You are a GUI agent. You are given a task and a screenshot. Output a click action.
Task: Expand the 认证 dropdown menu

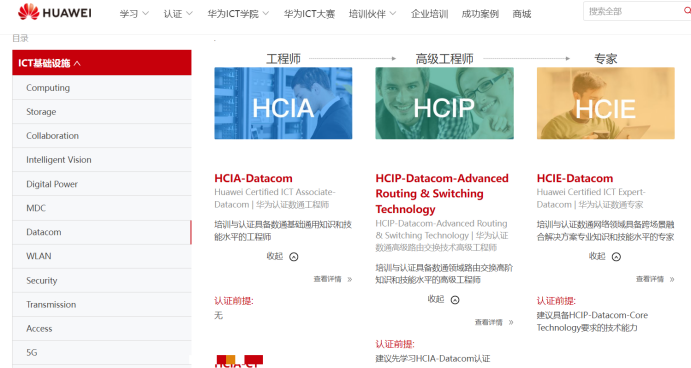pyautogui.click(x=178, y=14)
